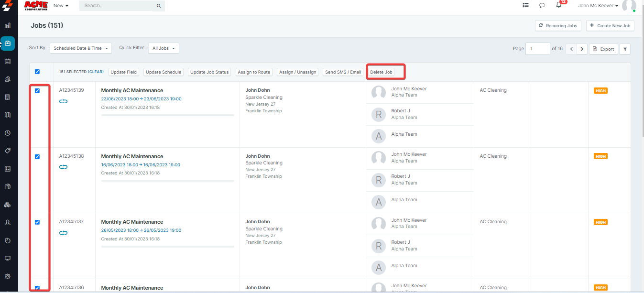
Task: Click the Update Job Status action
Action: pyautogui.click(x=209, y=72)
